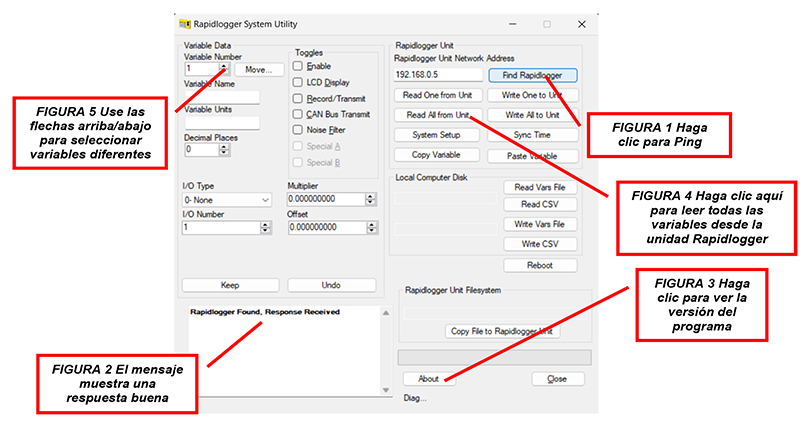Click the Diag... label
The width and height of the screenshot is (800, 432).
click(x=415, y=398)
